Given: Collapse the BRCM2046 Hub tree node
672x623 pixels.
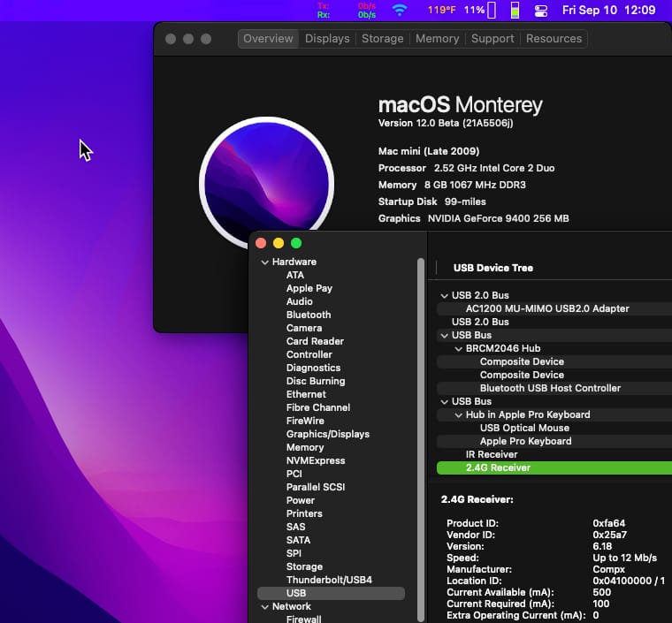Looking at the screenshot, I should tap(458, 349).
